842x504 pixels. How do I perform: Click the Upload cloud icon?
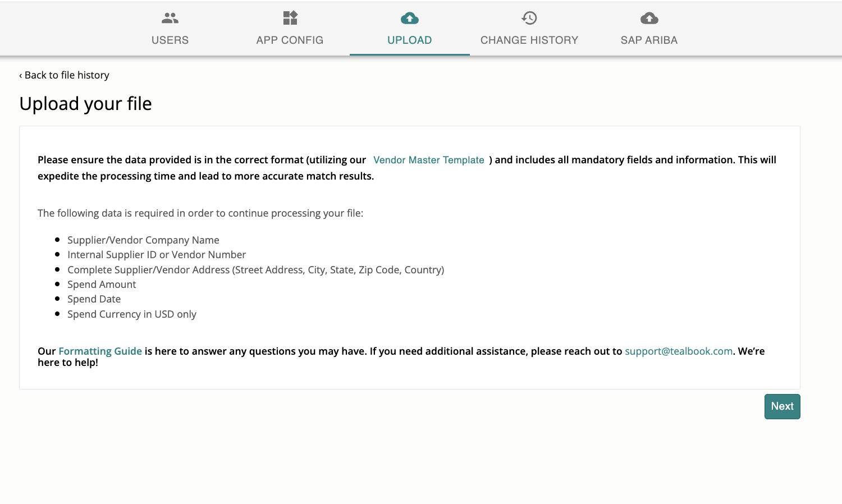point(410,19)
